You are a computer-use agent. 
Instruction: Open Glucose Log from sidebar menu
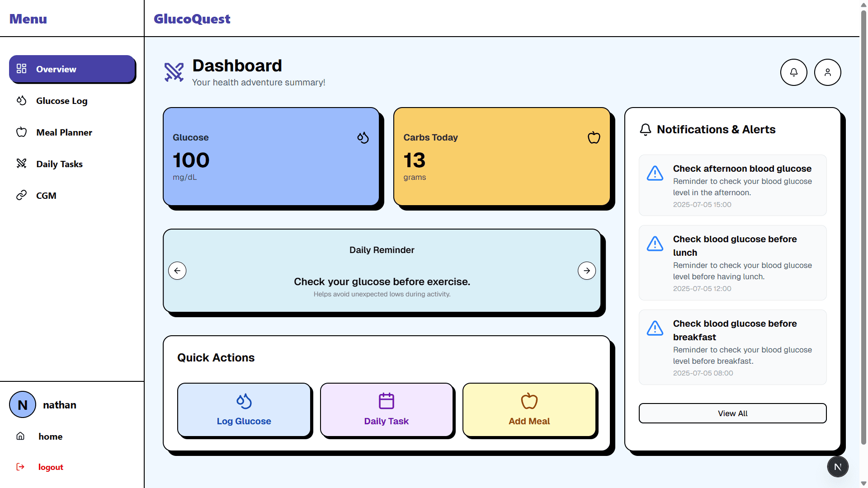coord(61,101)
